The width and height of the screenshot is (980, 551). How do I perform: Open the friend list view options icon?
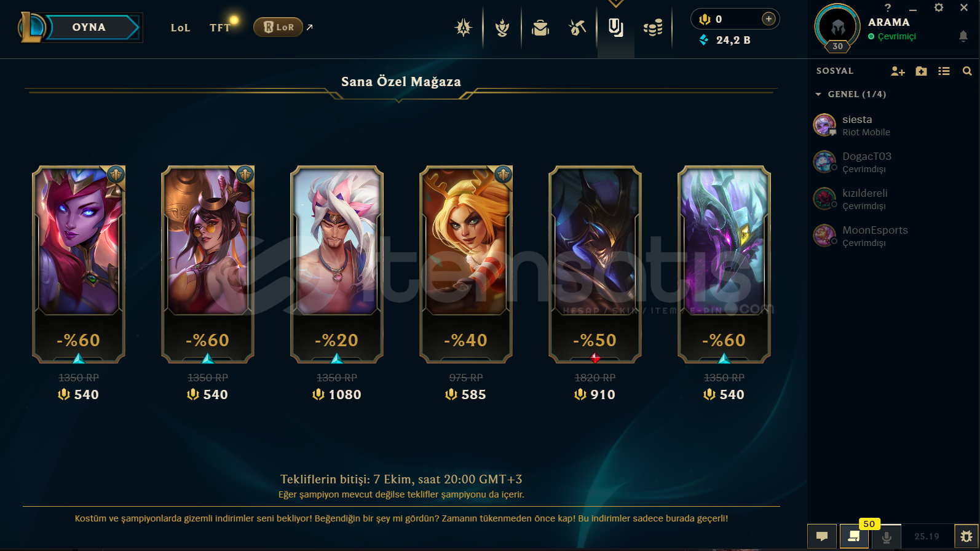point(944,71)
